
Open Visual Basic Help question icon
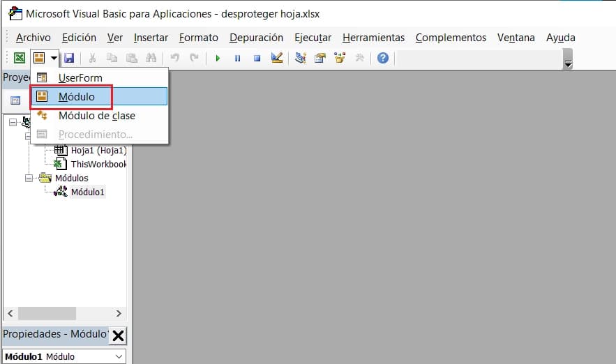383,58
